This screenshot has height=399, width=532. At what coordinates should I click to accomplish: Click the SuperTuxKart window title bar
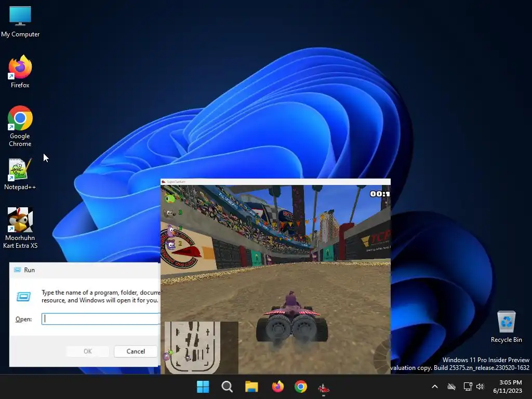point(275,182)
